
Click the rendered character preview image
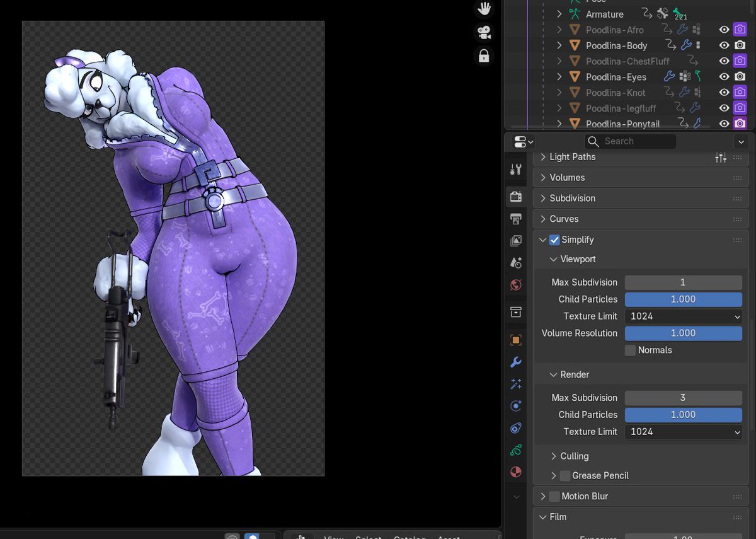173,248
